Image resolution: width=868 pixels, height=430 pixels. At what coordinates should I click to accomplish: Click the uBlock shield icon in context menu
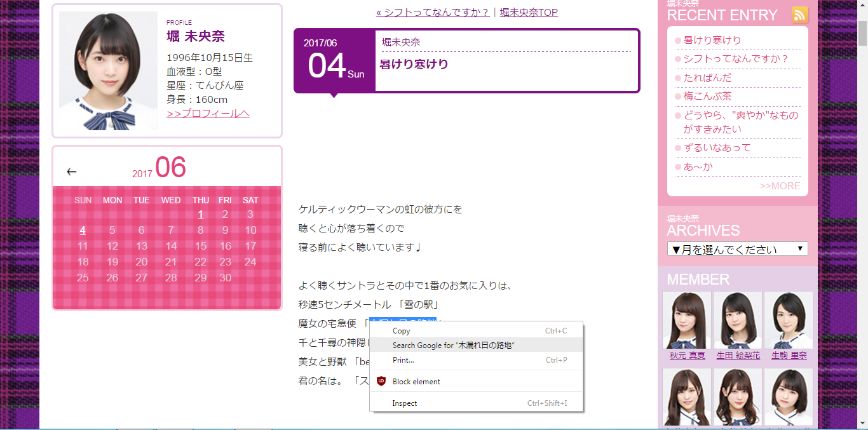coord(381,381)
